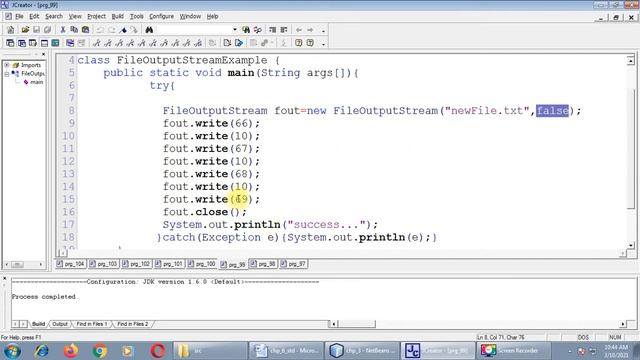Click the highlighted word false in code
Screen dimensions: 640x360
pyautogui.click(x=552, y=111)
